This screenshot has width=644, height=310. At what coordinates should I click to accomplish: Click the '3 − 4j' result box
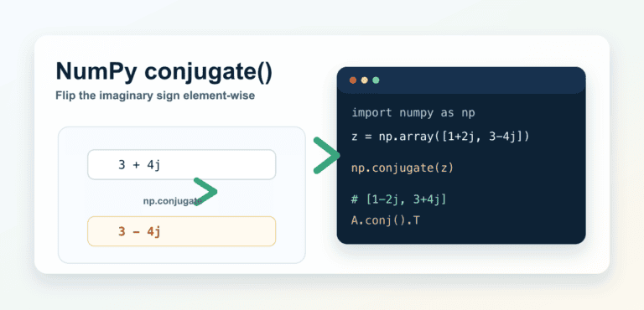tap(181, 231)
